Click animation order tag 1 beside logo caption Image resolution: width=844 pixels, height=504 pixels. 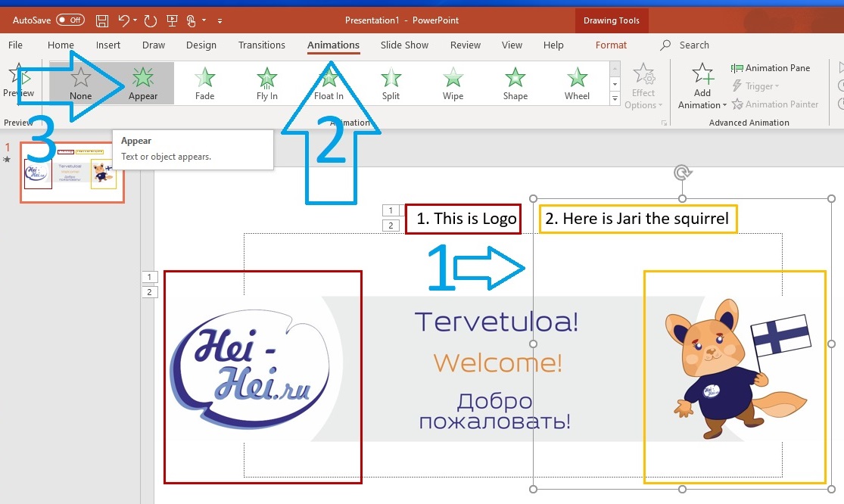[x=391, y=210]
